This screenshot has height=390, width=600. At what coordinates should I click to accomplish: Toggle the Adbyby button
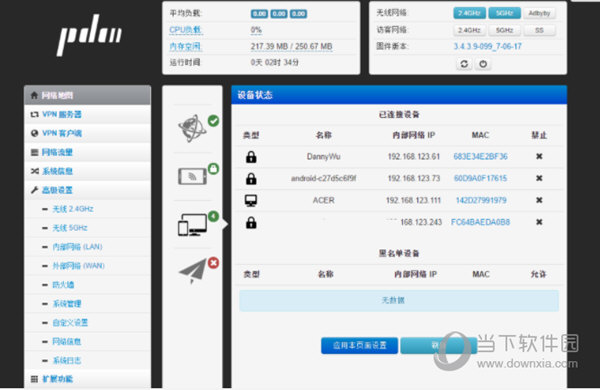(x=539, y=13)
